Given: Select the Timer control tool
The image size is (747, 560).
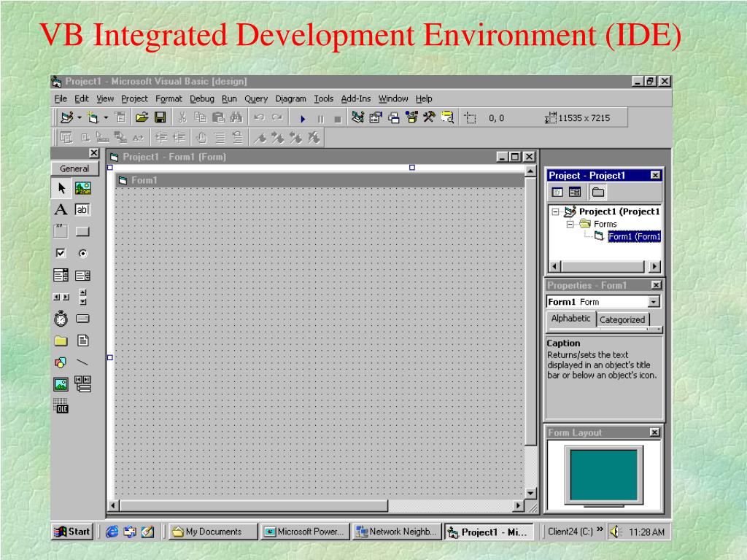Looking at the screenshot, I should (x=61, y=319).
